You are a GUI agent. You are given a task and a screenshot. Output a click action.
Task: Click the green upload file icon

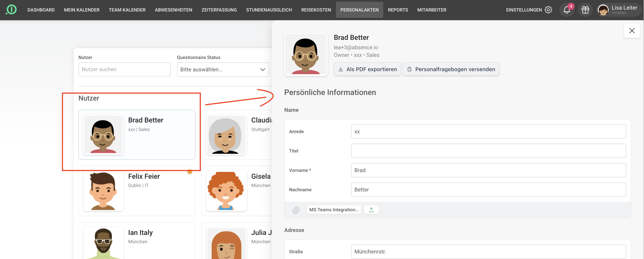click(x=371, y=210)
